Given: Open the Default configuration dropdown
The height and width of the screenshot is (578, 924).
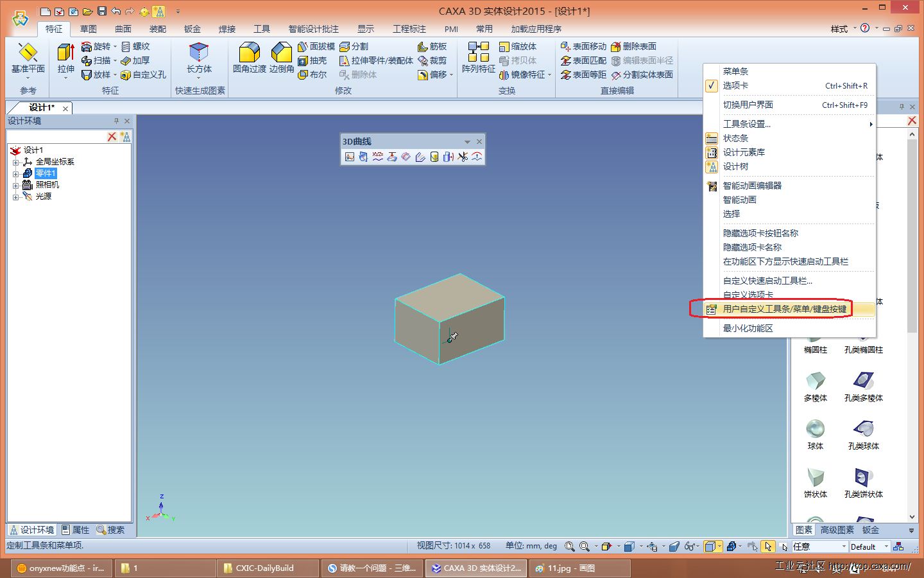Looking at the screenshot, I should [x=869, y=547].
